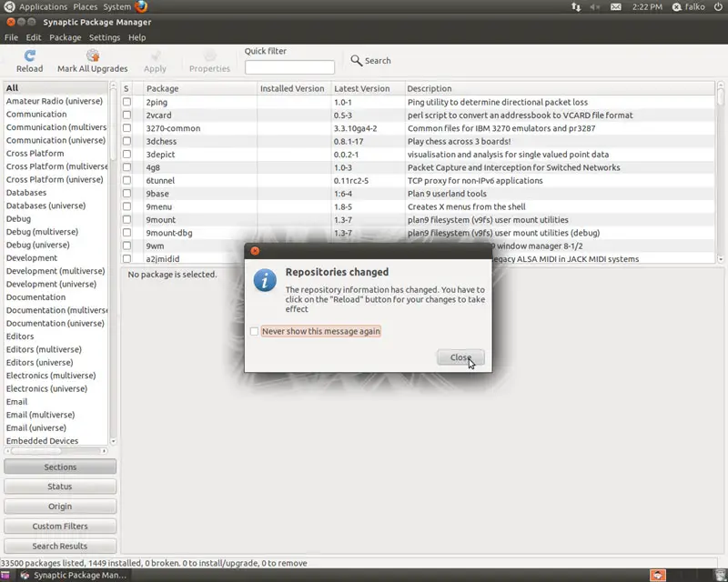This screenshot has width=728, height=582.
Task: Enable 'Never show this message again' checkbox
Action: pyautogui.click(x=254, y=331)
